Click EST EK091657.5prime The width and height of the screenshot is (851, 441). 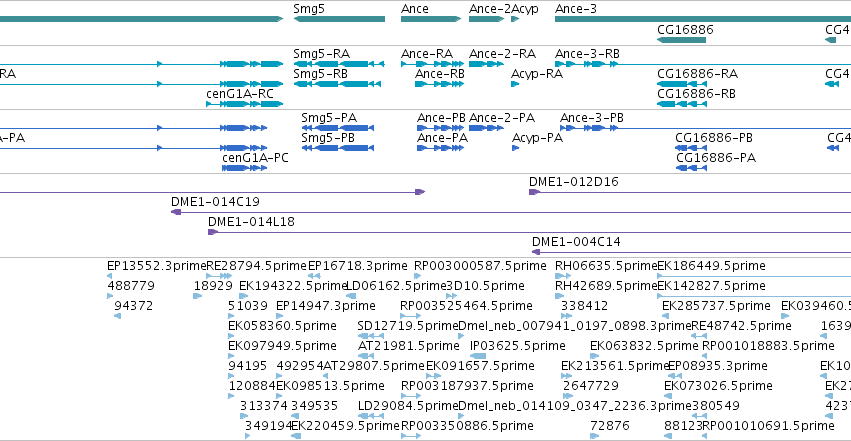click(x=480, y=366)
